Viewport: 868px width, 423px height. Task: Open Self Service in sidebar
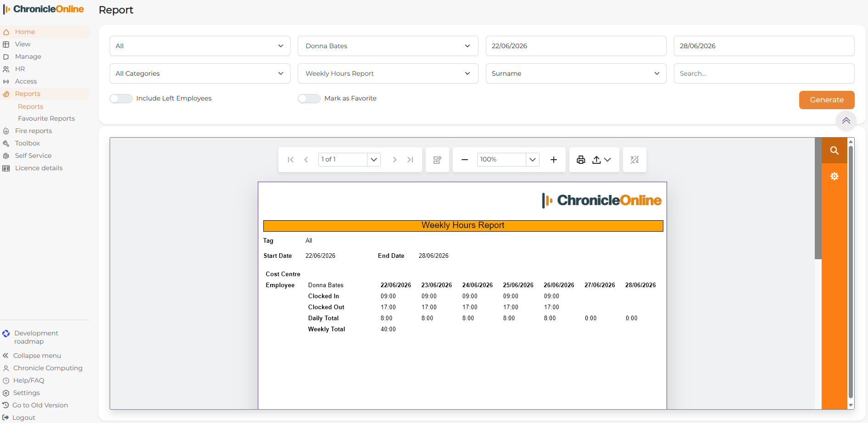pyautogui.click(x=45, y=156)
